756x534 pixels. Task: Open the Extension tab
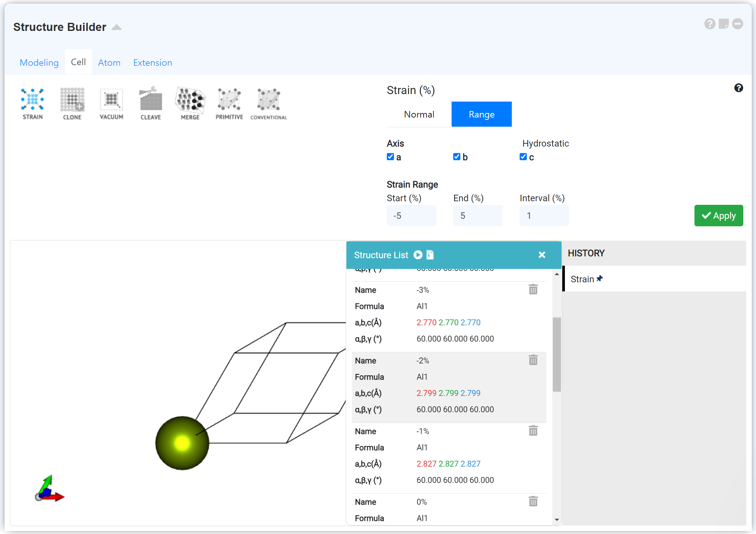tap(152, 63)
